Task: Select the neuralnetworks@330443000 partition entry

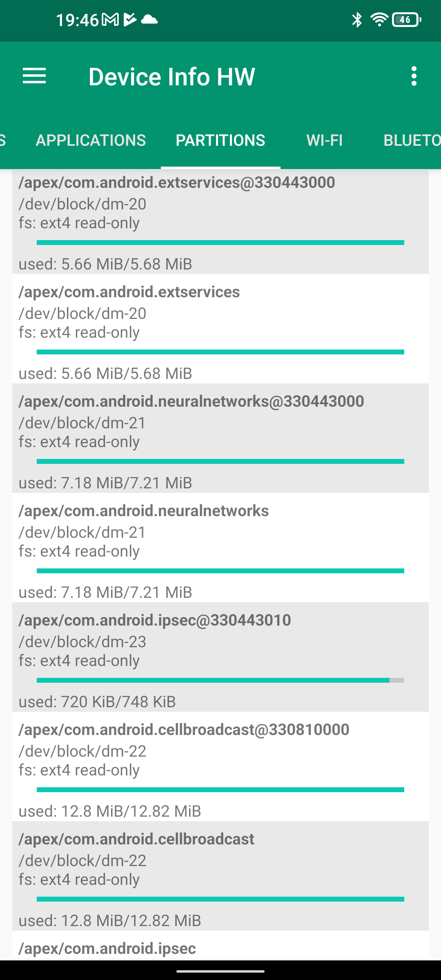Action: point(220,438)
